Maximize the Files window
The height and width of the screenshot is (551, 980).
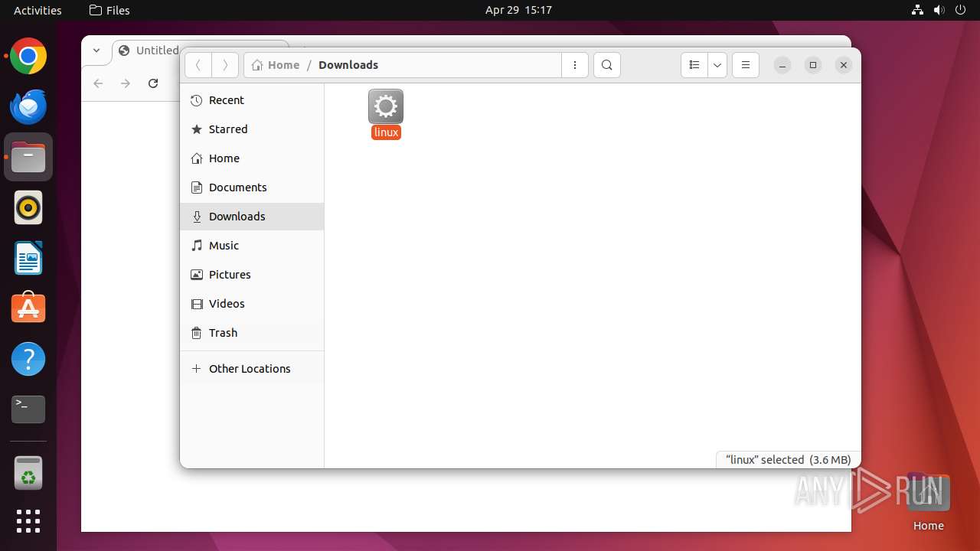click(x=813, y=65)
